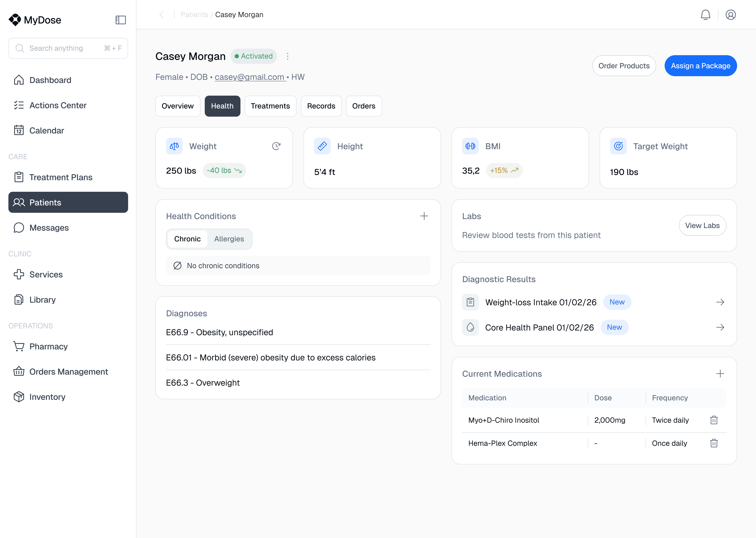Open the casey@gmail.com email link
The height and width of the screenshot is (538, 756).
click(x=250, y=77)
